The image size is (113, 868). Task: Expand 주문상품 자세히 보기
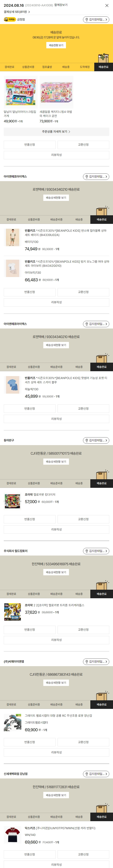click(x=56, y=131)
